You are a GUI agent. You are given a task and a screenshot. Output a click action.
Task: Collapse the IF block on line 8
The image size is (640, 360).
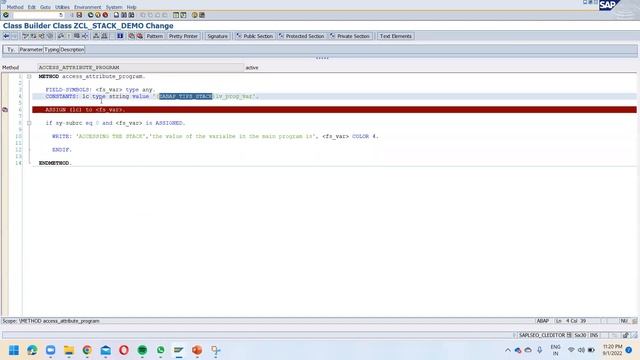click(29, 123)
